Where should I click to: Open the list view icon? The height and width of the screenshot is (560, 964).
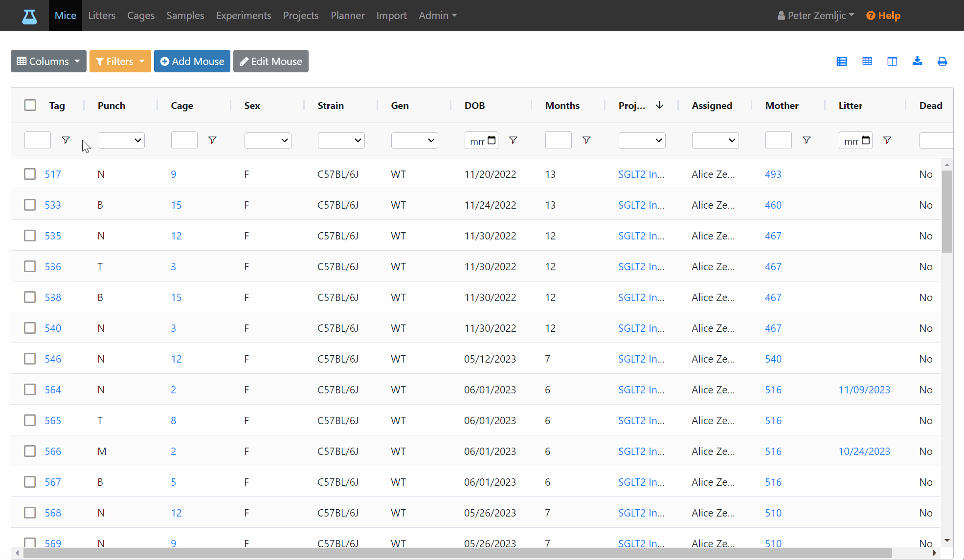tap(842, 62)
